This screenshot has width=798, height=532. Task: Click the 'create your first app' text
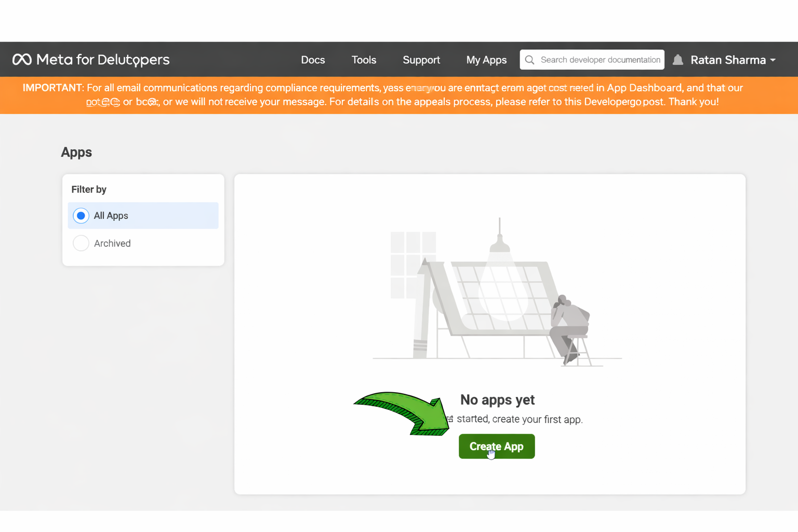pos(537,419)
